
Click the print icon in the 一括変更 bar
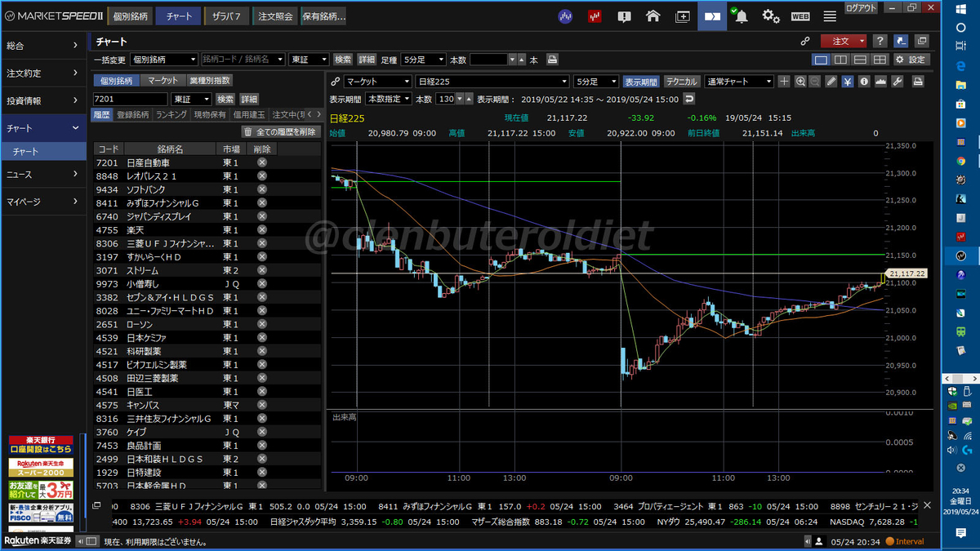[553, 60]
